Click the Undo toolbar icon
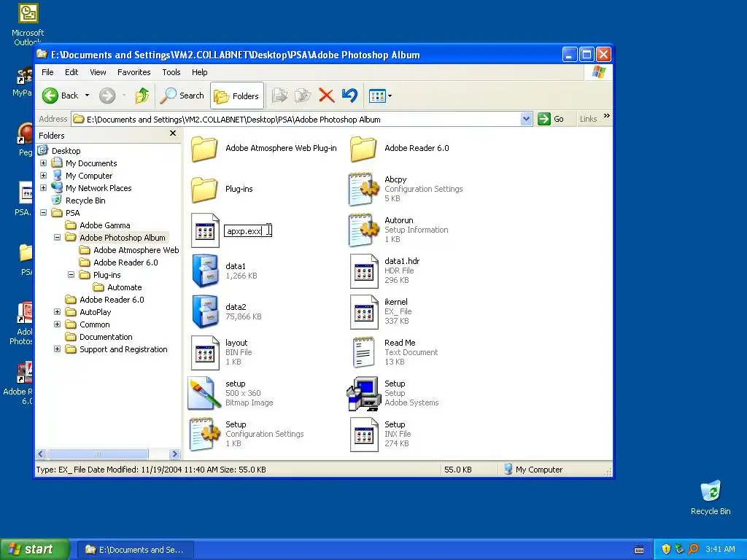The image size is (747, 560). (x=349, y=96)
